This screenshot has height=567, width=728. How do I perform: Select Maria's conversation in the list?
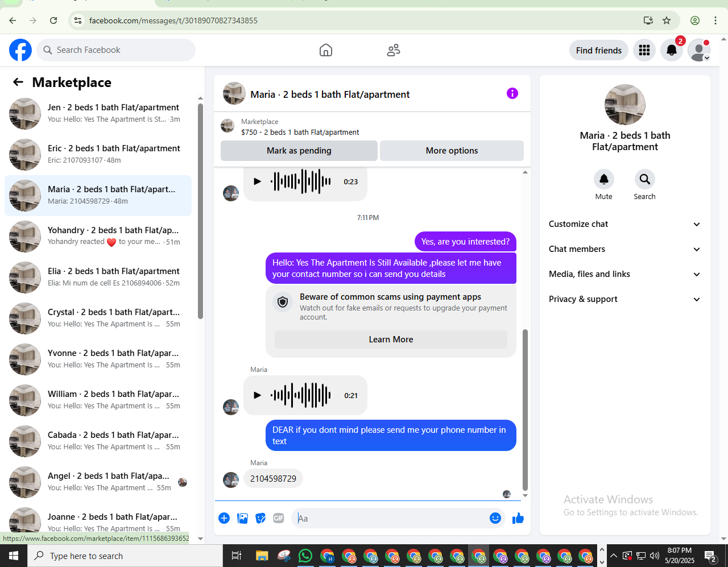point(98,195)
